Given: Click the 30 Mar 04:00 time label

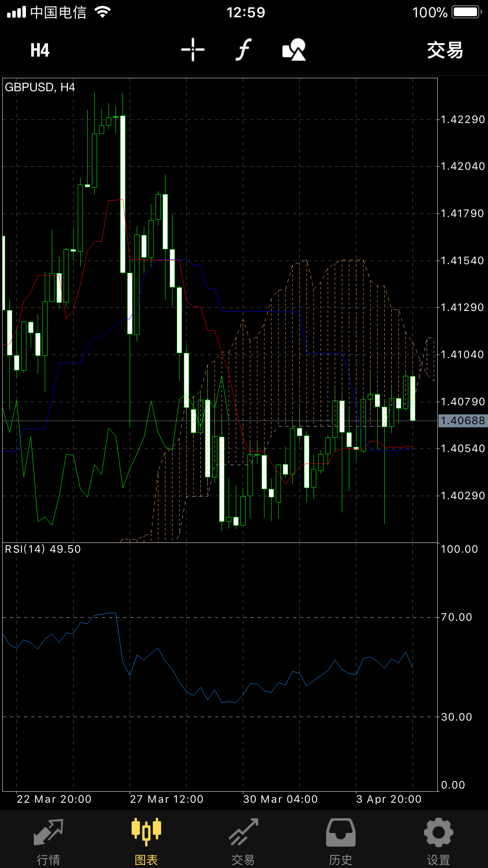Looking at the screenshot, I should (x=281, y=799).
